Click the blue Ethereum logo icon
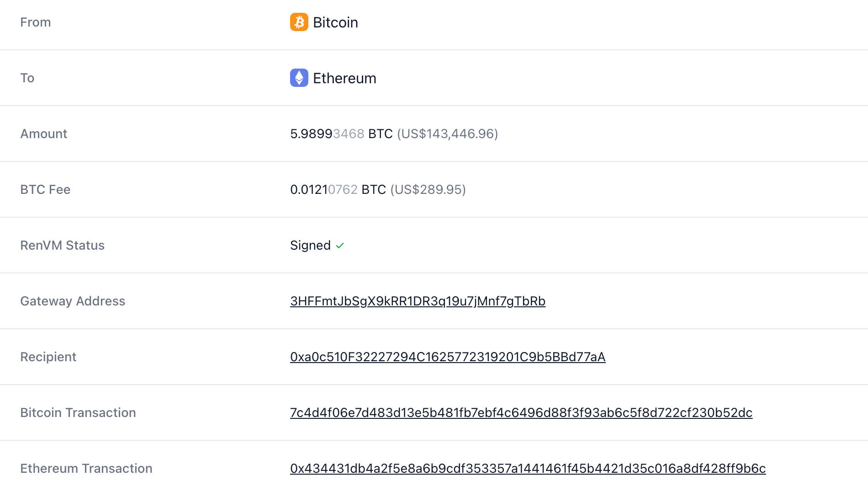The width and height of the screenshot is (868, 492). pyautogui.click(x=299, y=78)
